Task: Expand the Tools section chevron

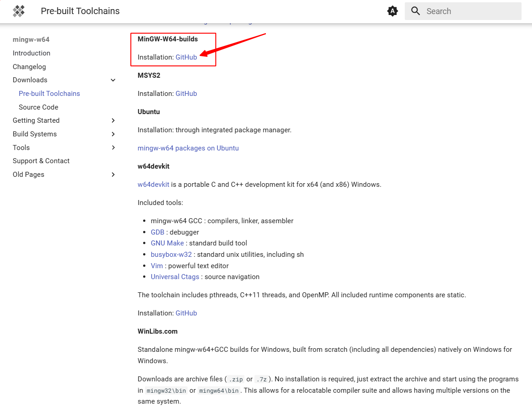Action: (x=113, y=148)
